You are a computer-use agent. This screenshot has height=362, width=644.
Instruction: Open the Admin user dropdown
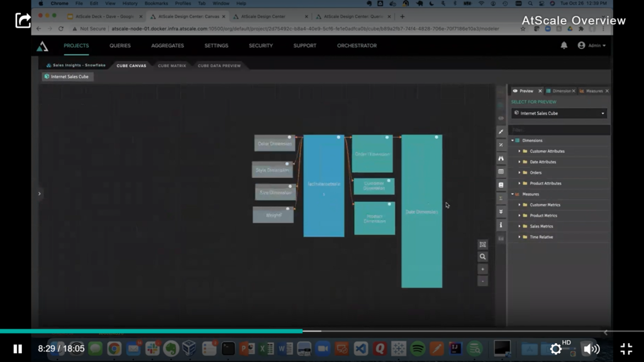point(592,45)
